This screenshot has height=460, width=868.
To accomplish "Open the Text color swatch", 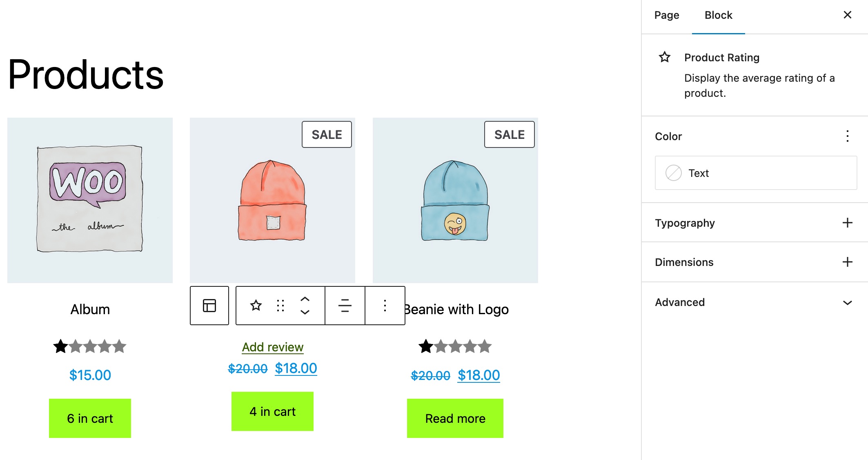I will (x=756, y=173).
